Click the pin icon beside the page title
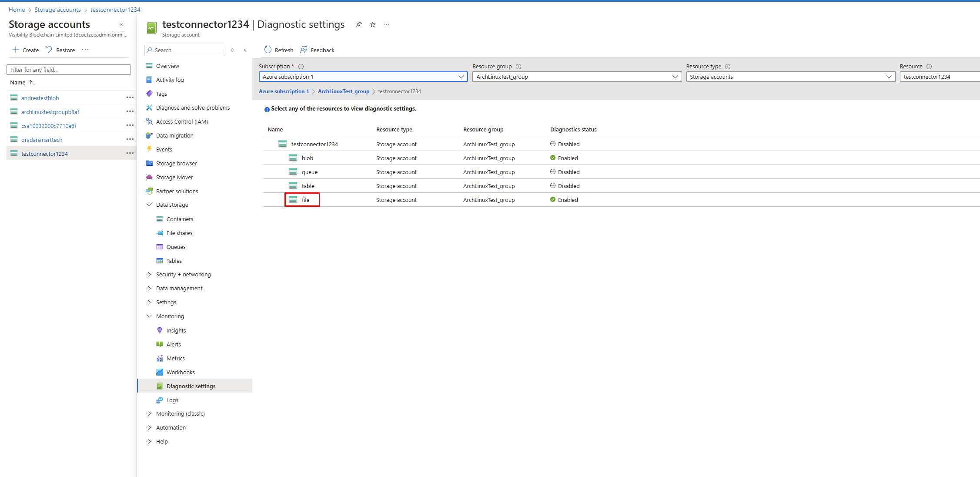Image resolution: width=980 pixels, height=477 pixels. pyautogui.click(x=358, y=25)
